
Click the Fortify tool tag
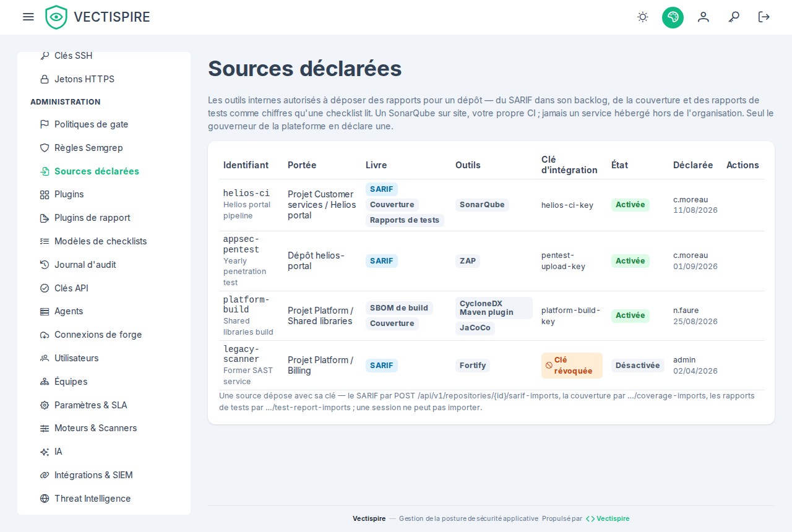(x=473, y=366)
